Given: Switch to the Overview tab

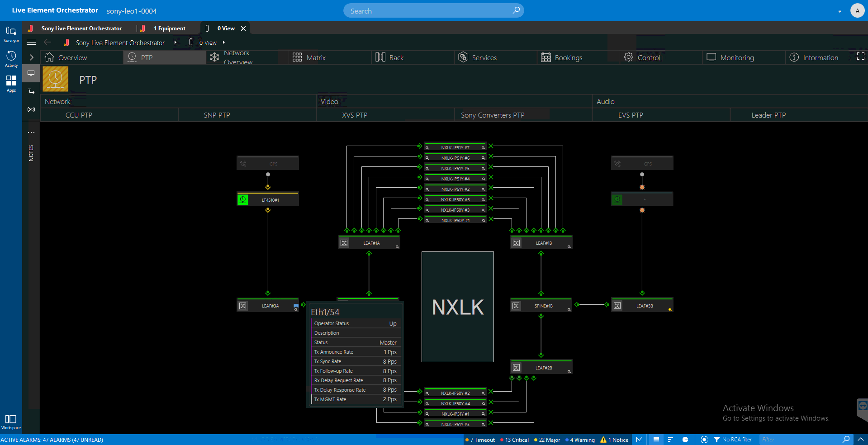Looking at the screenshot, I should 82,57.
